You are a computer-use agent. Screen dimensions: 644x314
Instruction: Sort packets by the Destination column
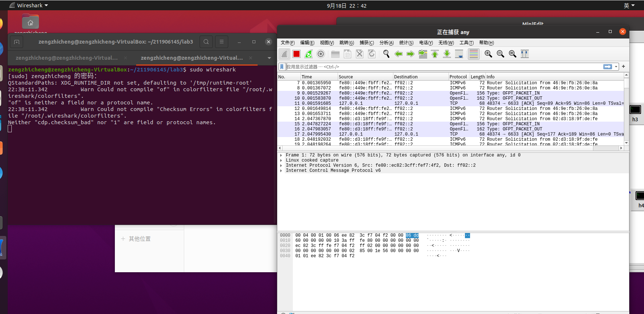[x=421, y=77]
